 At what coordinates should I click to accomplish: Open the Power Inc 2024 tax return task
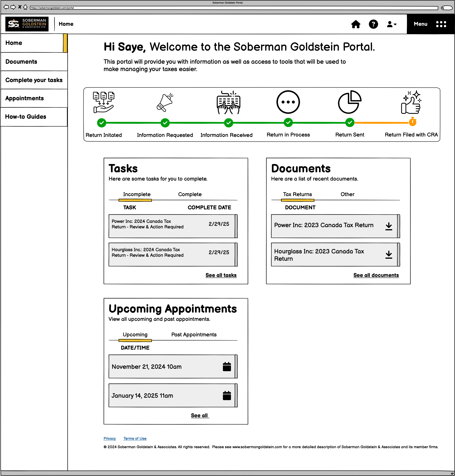[173, 226]
